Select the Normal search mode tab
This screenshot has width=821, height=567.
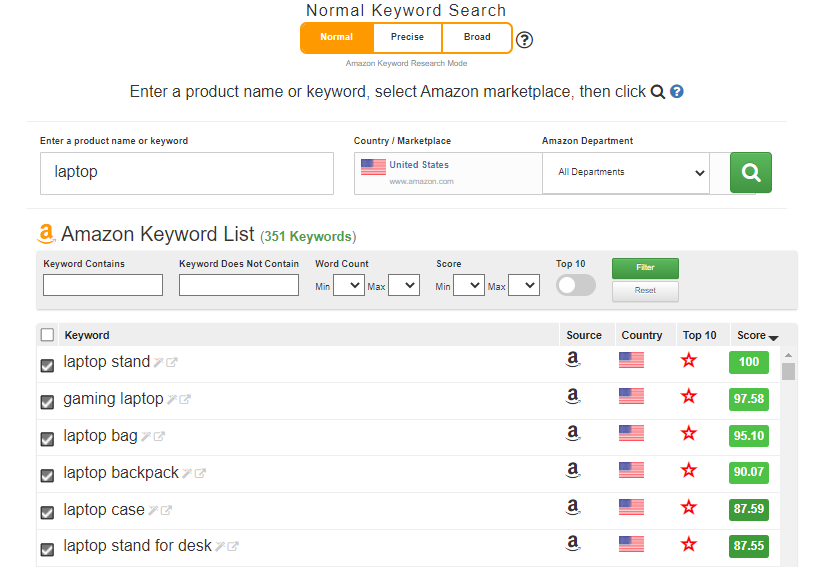[x=337, y=37]
